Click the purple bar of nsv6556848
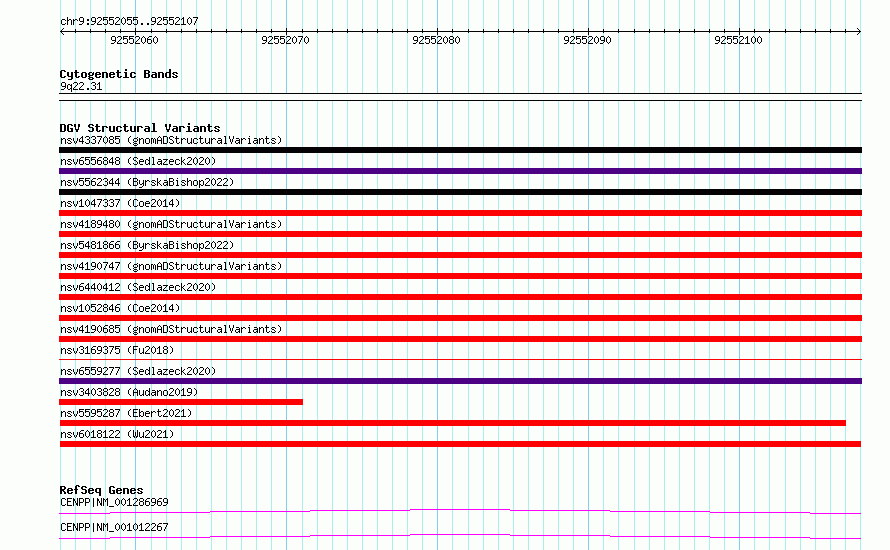The image size is (890, 550). pyautogui.click(x=460, y=171)
